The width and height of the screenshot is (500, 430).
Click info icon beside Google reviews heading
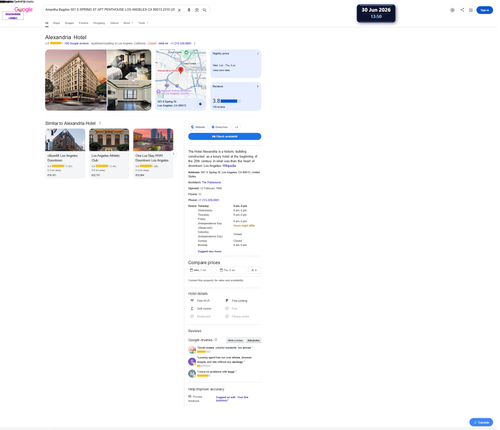216,340
